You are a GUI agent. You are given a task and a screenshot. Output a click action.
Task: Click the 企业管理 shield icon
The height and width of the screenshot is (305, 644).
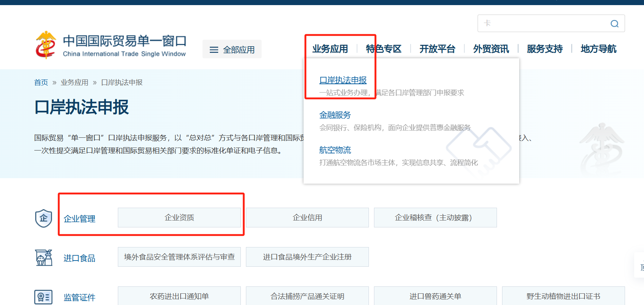43,218
